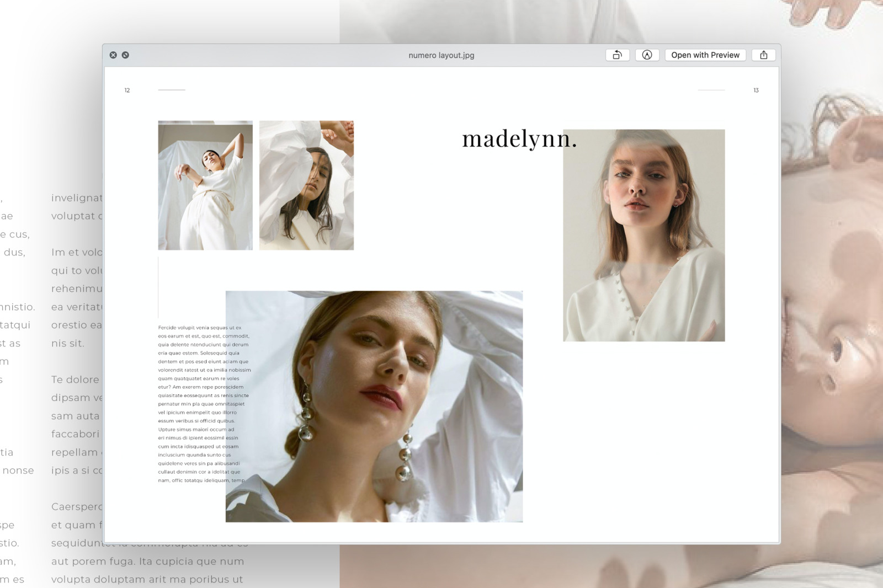Click the page number 13
883x588 pixels.
point(756,90)
